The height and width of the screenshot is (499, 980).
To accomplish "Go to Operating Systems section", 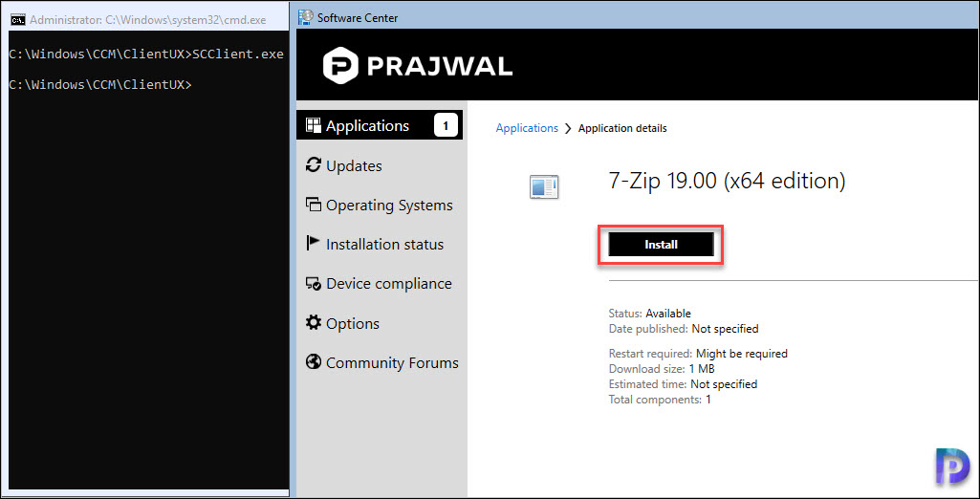I will [380, 205].
